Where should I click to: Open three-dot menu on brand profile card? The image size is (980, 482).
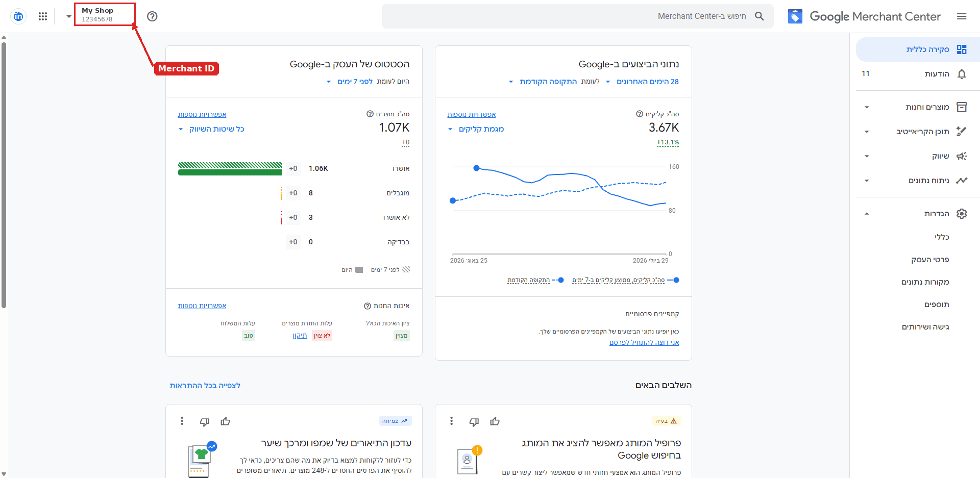[x=451, y=421]
